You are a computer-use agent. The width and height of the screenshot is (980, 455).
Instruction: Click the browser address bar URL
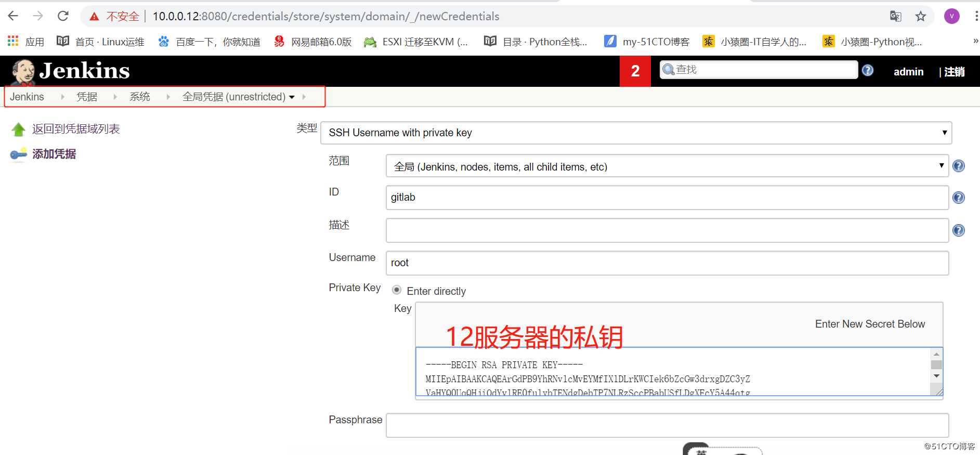click(x=326, y=17)
